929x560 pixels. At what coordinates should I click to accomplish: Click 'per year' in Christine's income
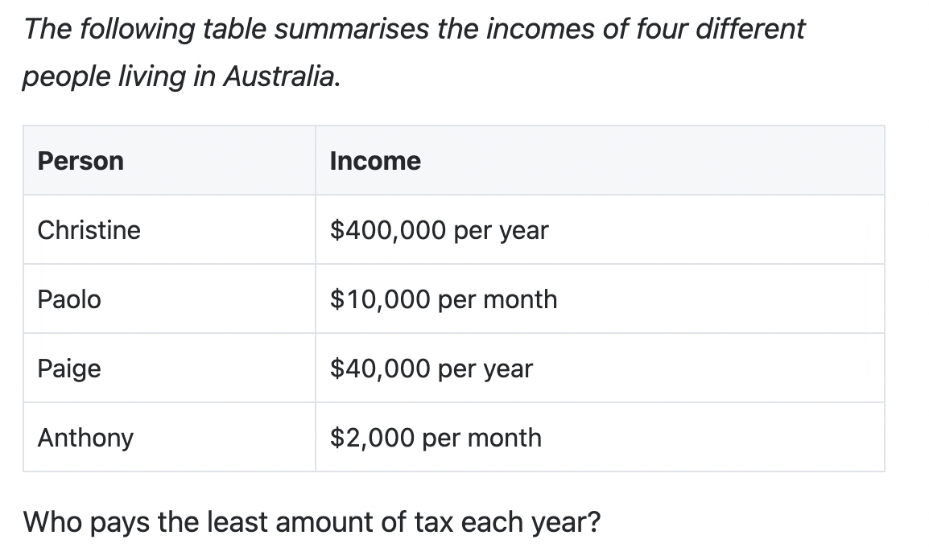tap(501, 231)
